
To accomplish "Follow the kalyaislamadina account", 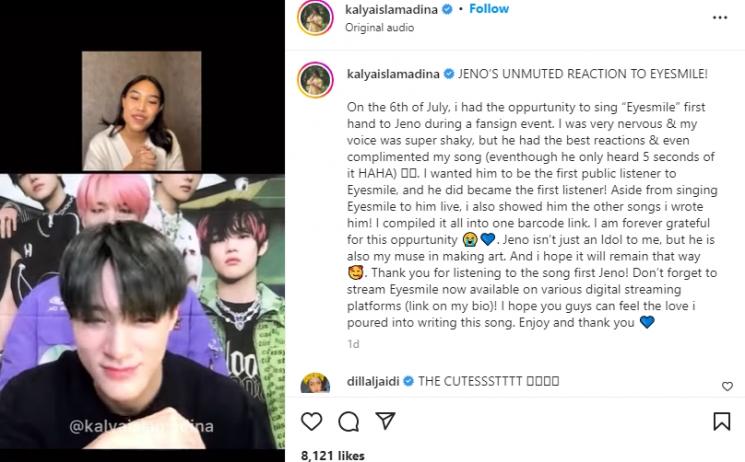I will 489,9.
